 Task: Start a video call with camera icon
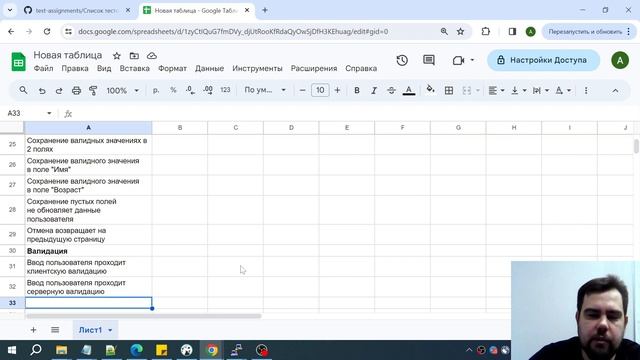click(x=458, y=60)
